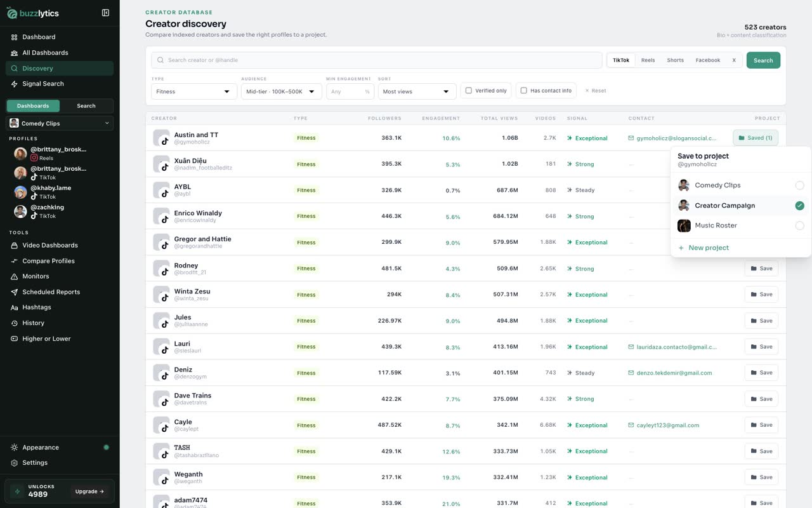Select Music Roster project radio
The width and height of the screenshot is (812, 508).
coord(799,225)
